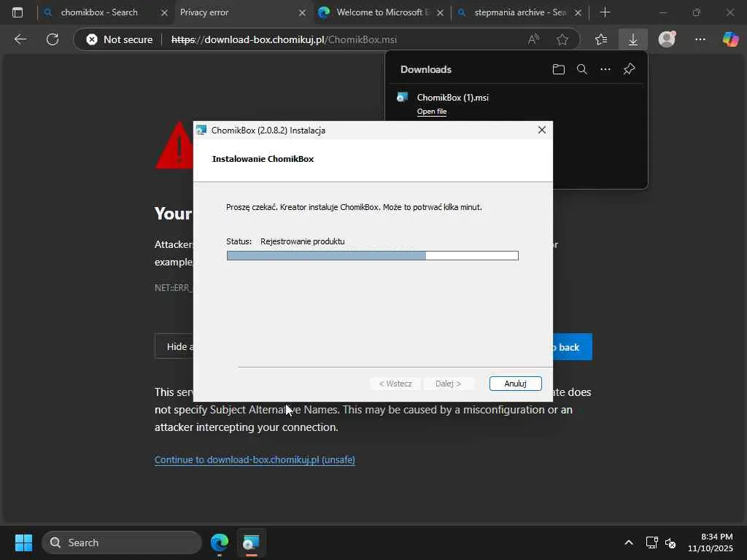Click Microsoft Edge taskbar icon
747x560 pixels.
[220, 542]
